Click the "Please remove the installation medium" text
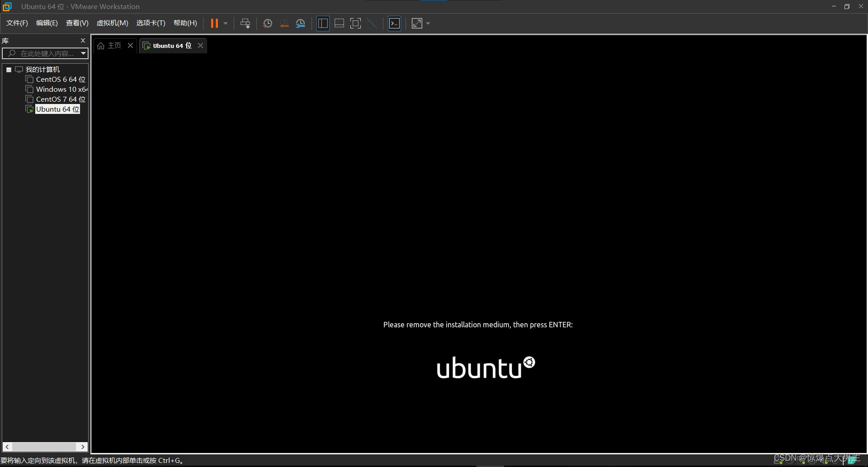868x467 pixels. click(x=478, y=325)
